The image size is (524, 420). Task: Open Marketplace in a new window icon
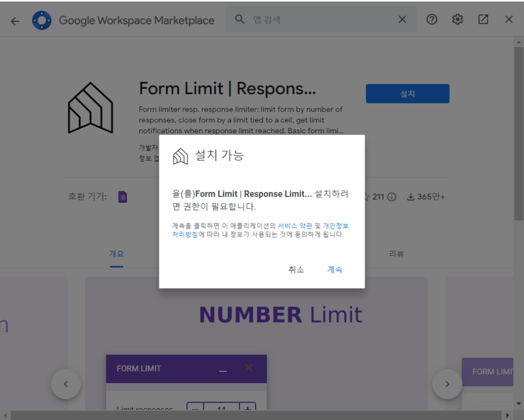(x=483, y=20)
